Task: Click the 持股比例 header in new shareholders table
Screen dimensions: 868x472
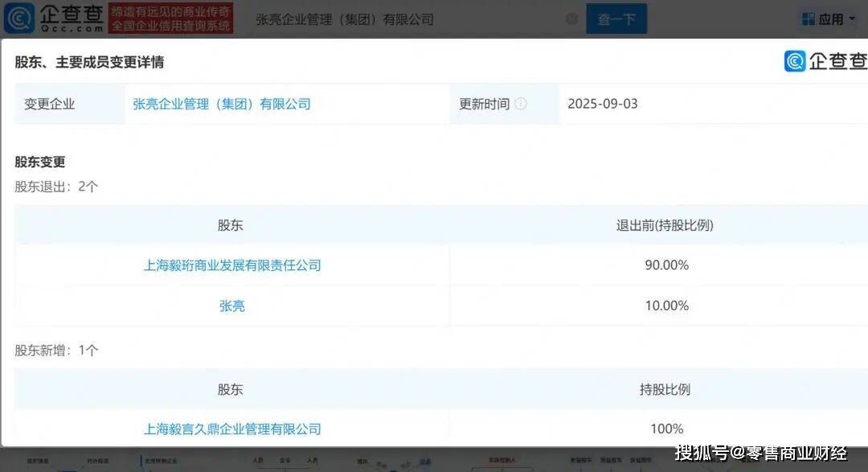Action: point(665,389)
